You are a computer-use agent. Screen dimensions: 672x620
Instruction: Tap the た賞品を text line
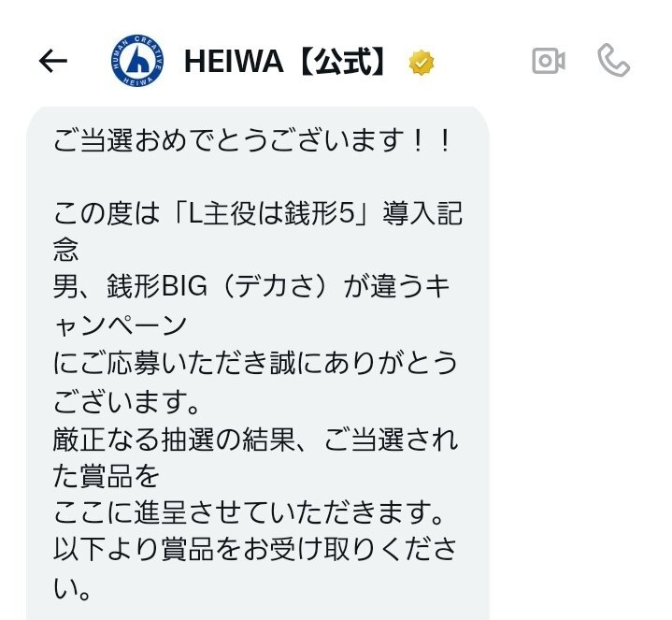(x=106, y=476)
